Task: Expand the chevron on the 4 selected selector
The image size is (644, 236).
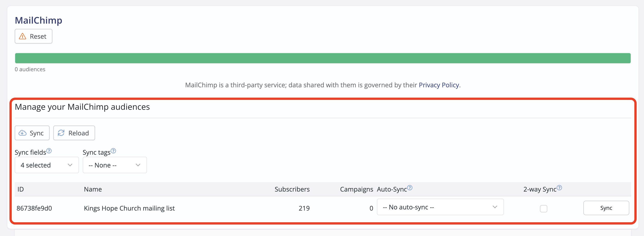Action: point(70,165)
